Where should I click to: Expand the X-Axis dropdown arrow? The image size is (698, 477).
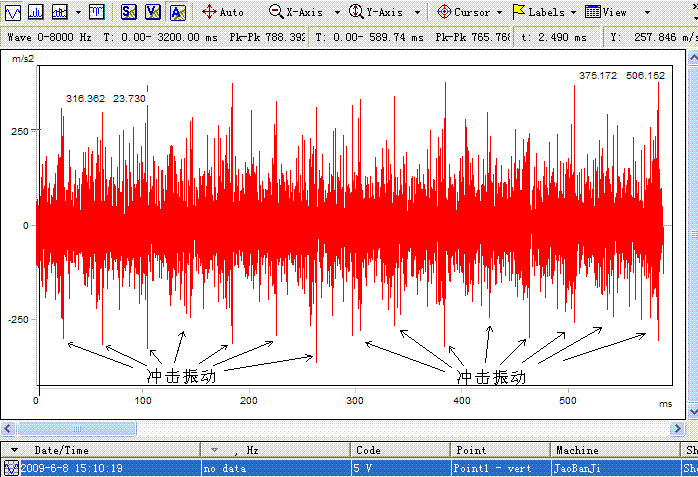point(337,12)
